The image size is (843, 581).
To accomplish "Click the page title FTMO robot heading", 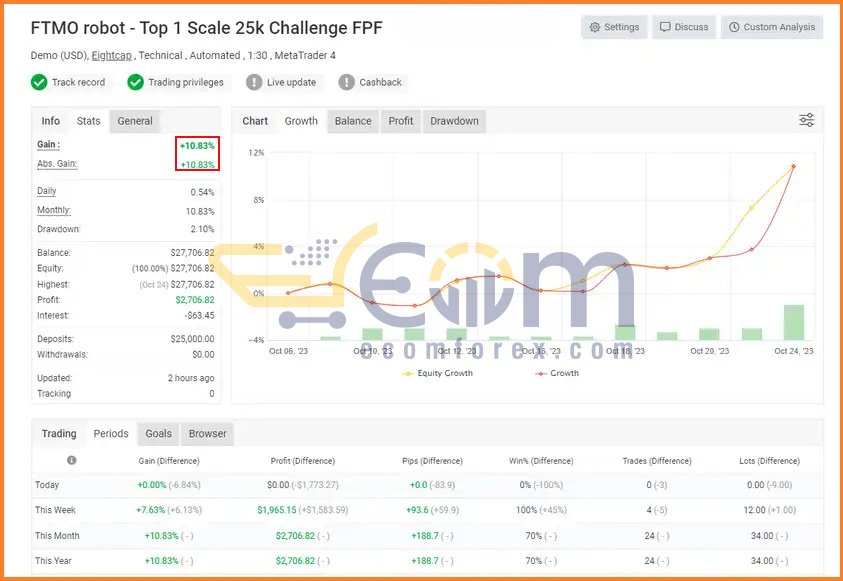I will [x=206, y=28].
